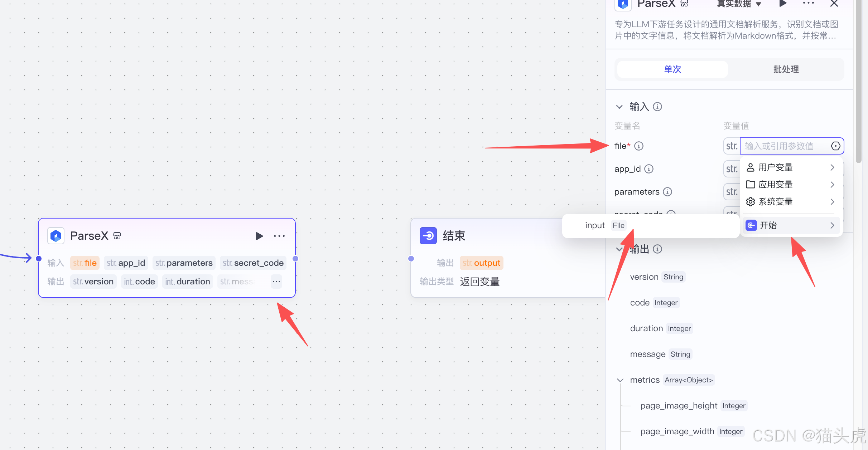Switch to 批处理 batch mode
Screen dimensions: 868x450
[x=786, y=69]
